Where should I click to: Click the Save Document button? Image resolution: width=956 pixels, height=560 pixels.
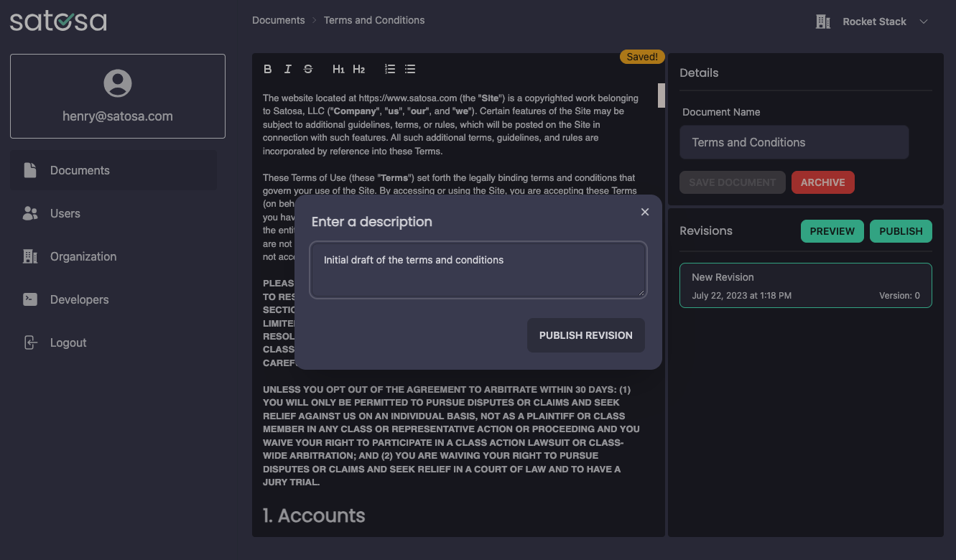pos(733,182)
